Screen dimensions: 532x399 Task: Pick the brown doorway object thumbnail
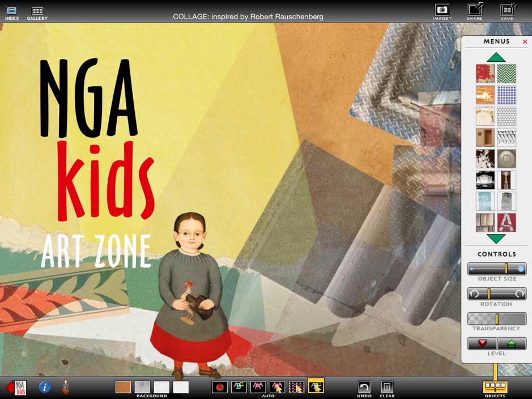pos(485,137)
